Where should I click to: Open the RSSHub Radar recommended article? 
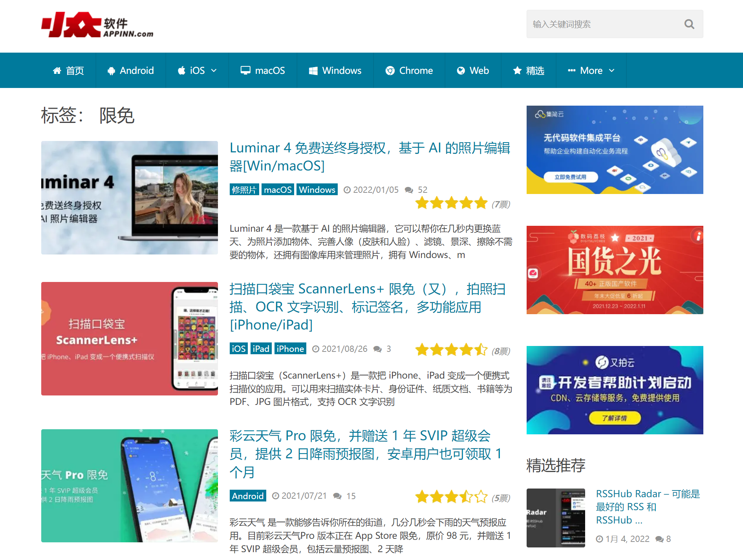click(648, 507)
